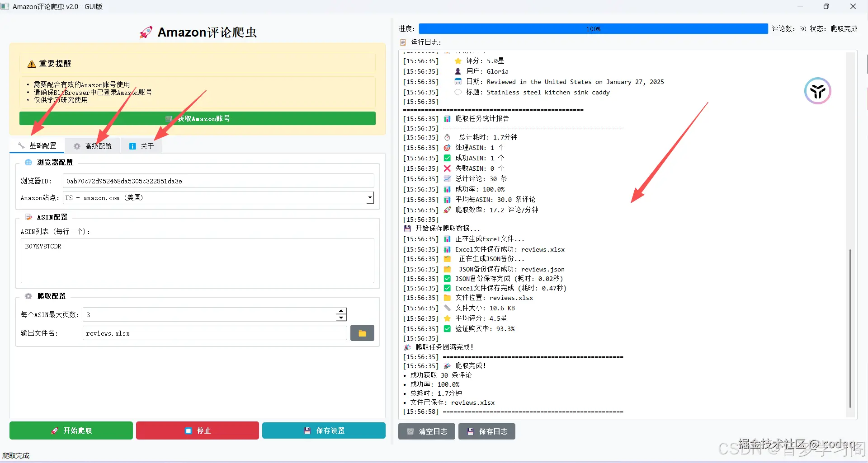Screen dimensions: 868x463
Task: Click the log text '文件大小: 10.6 KB'
Action: (x=485, y=308)
